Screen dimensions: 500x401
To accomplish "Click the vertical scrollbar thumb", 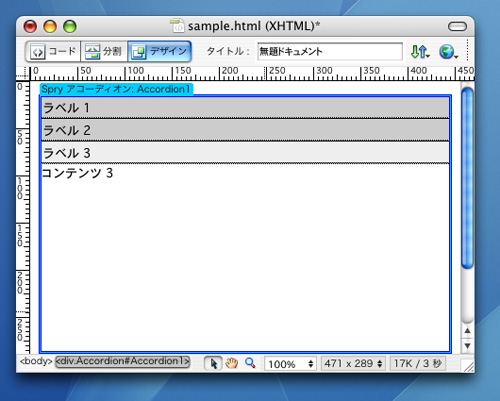I will click(467, 178).
